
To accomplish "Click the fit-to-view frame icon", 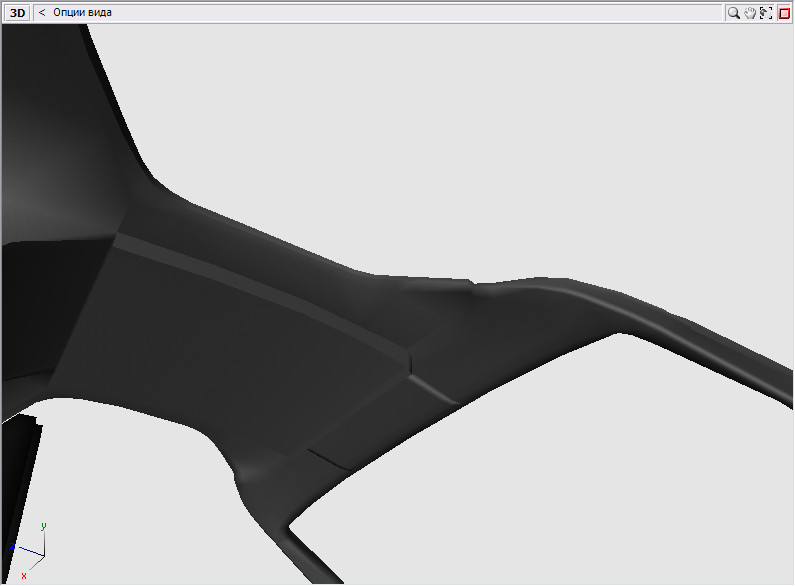I will tap(766, 13).
